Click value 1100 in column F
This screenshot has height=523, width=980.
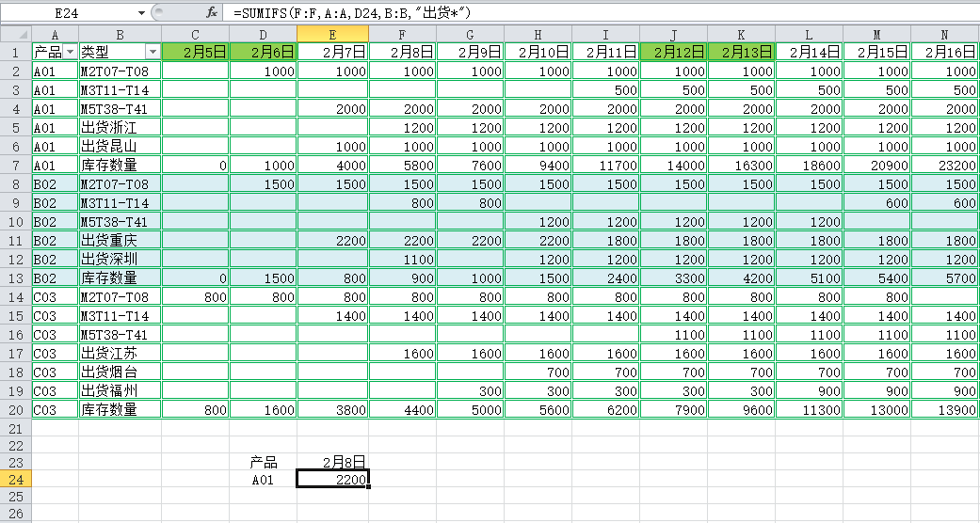(x=403, y=259)
